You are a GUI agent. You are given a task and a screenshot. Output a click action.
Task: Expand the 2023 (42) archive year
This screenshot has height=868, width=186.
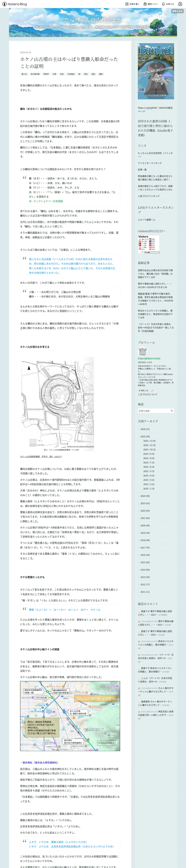[x=139, y=503]
